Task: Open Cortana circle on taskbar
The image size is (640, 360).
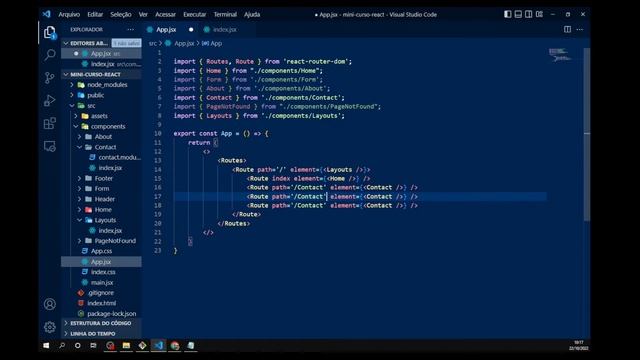Action: coord(78,346)
